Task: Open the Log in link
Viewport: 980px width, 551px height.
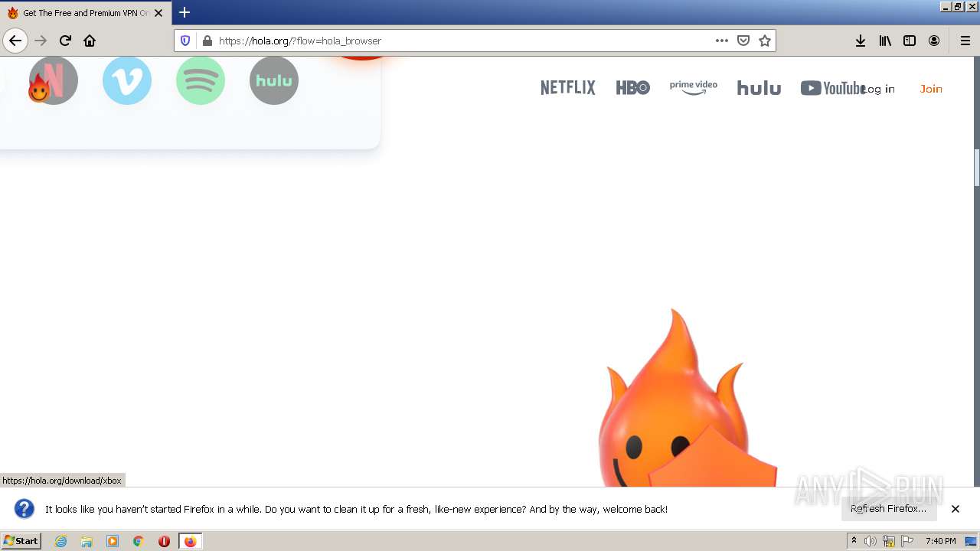Action: point(878,89)
